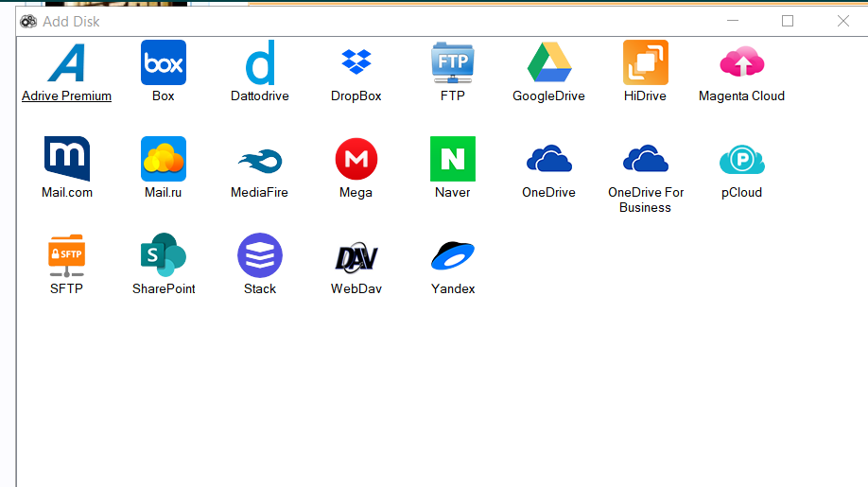Image resolution: width=868 pixels, height=487 pixels.
Task: Select the Magenta Cloud icon
Action: tap(742, 62)
